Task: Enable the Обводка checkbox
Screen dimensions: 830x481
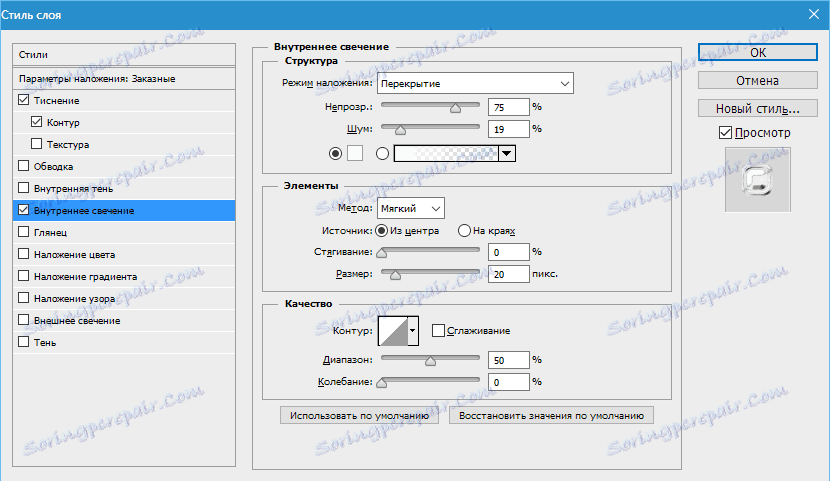Action: [23, 166]
